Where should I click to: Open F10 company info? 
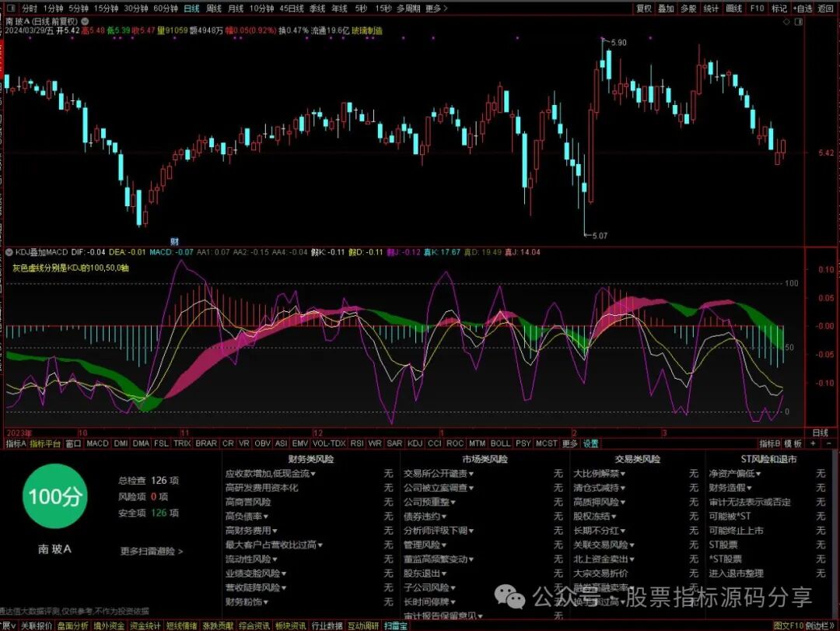coord(757,9)
